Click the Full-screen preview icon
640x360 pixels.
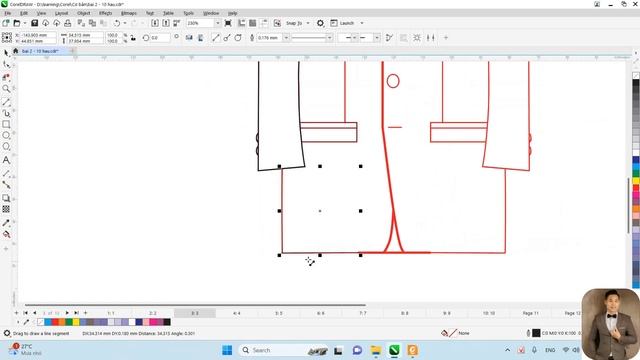pos(228,23)
